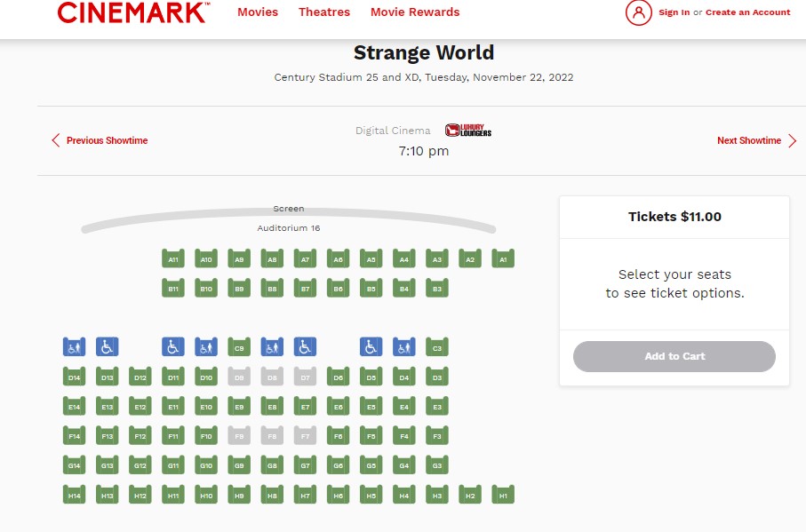Image resolution: width=806 pixels, height=532 pixels.
Task: Reserve seat G14
Action: pos(75,465)
